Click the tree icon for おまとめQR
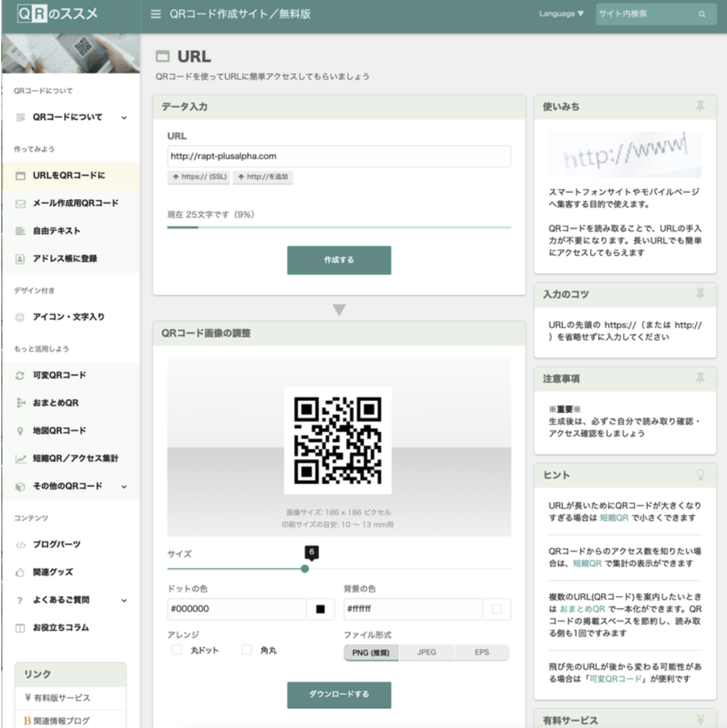 21,403
